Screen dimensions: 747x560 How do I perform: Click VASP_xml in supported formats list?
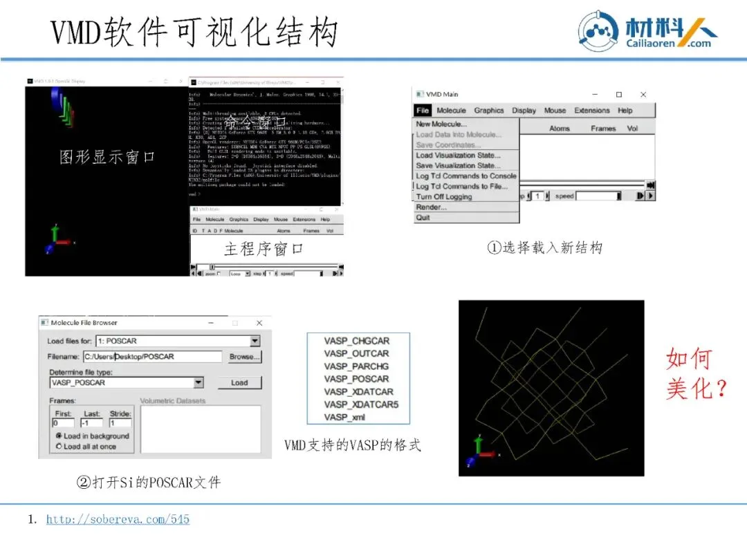tap(344, 417)
